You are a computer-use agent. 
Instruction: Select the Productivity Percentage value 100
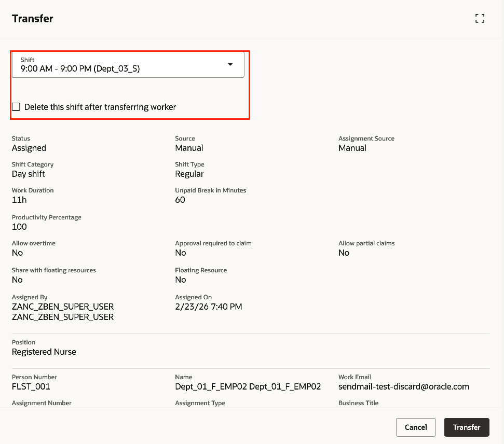19,227
